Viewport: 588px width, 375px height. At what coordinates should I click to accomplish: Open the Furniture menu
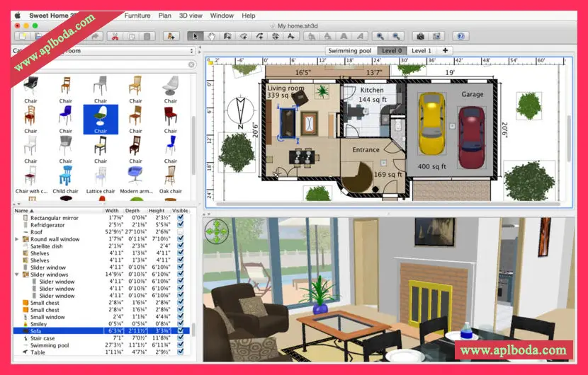coord(137,15)
